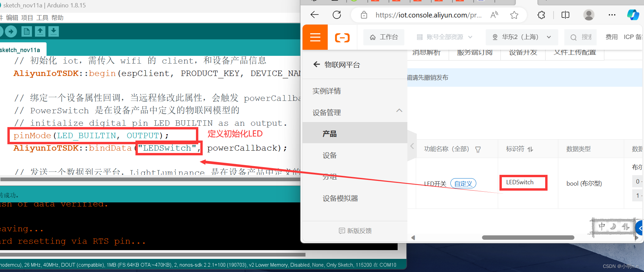Click the board info text in Arduino status bar
The width and height of the screenshot is (644, 272).
tap(198, 265)
